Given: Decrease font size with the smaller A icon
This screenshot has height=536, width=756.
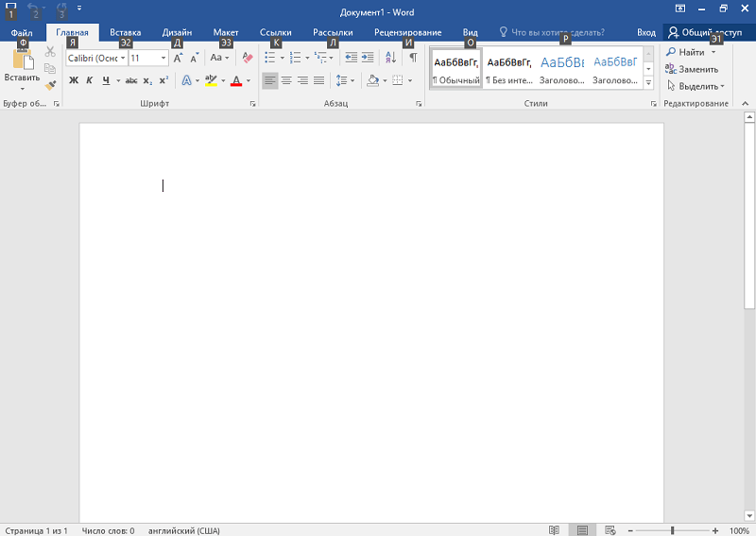Looking at the screenshot, I should (195, 58).
